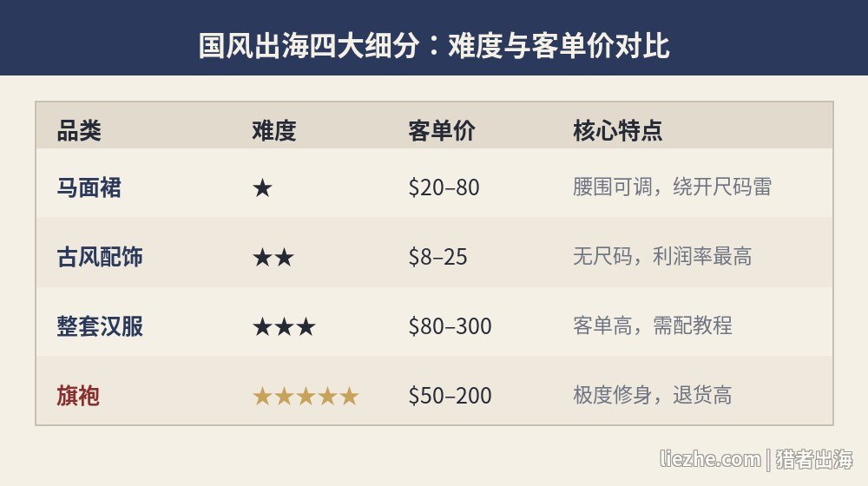Click the $50–200 price cell

(x=450, y=396)
